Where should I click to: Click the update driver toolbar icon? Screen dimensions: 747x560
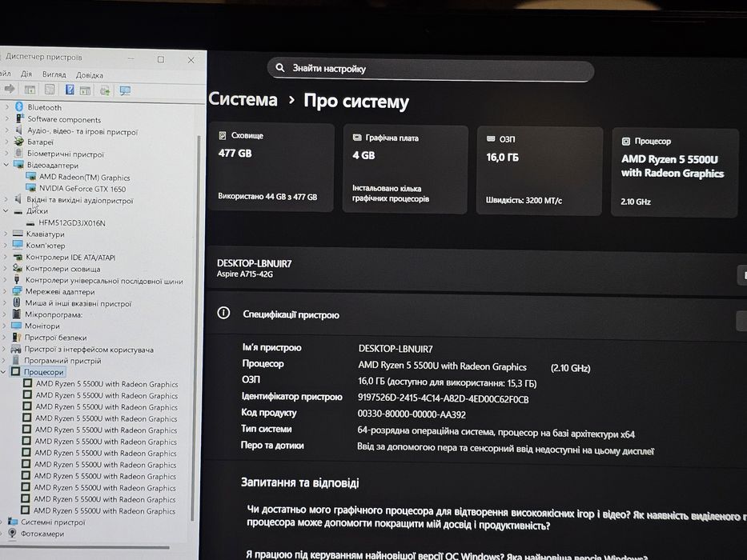[106, 90]
